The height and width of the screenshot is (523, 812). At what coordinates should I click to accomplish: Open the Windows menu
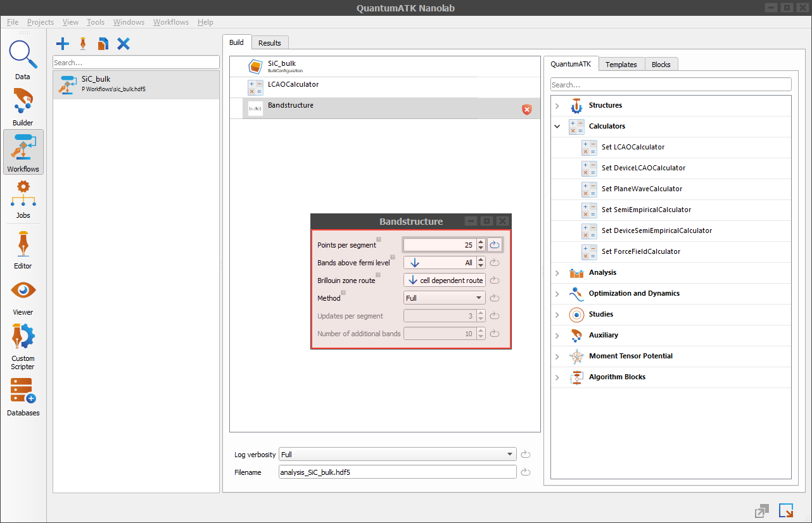click(x=129, y=22)
